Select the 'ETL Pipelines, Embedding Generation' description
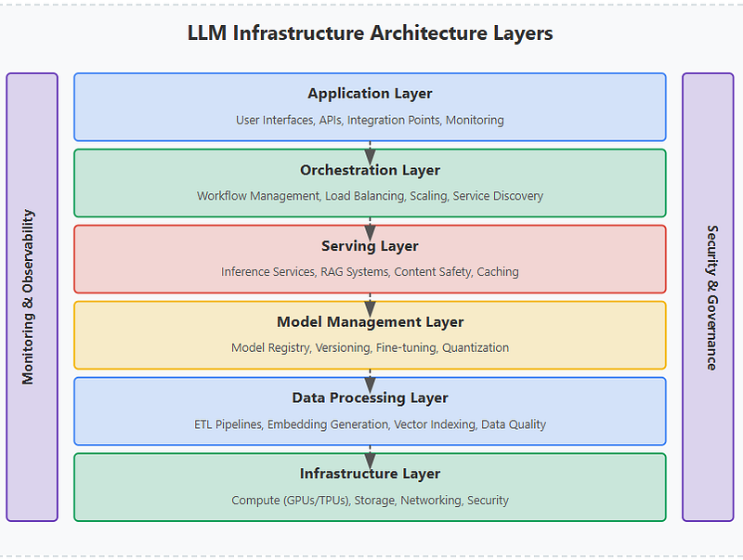The width and height of the screenshot is (743, 560). pos(370,424)
